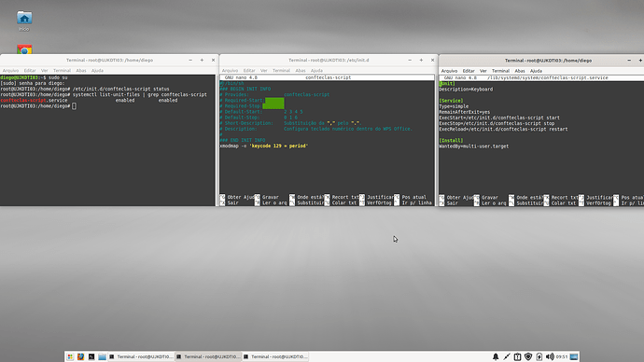Open the notifications bell in the system tray

point(496,356)
